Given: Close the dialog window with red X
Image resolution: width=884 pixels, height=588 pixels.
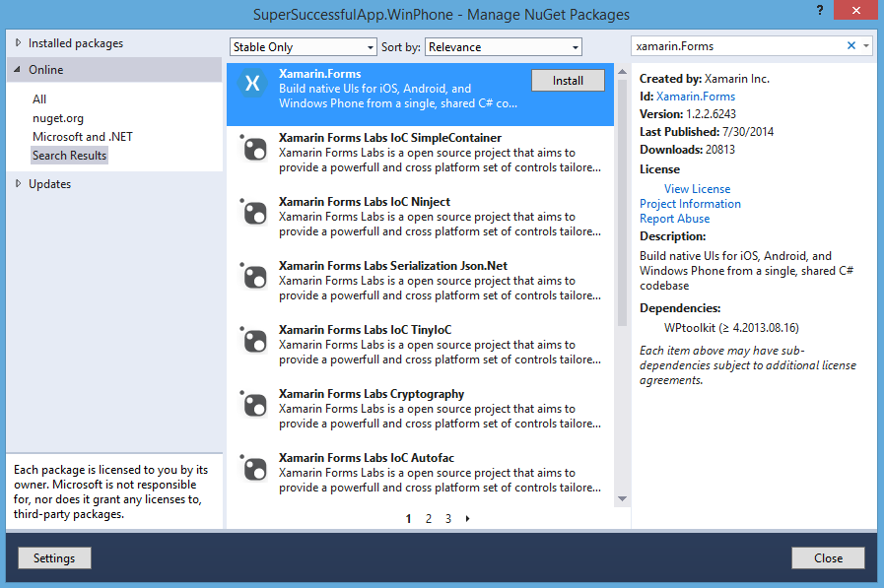Looking at the screenshot, I should coord(855,10).
